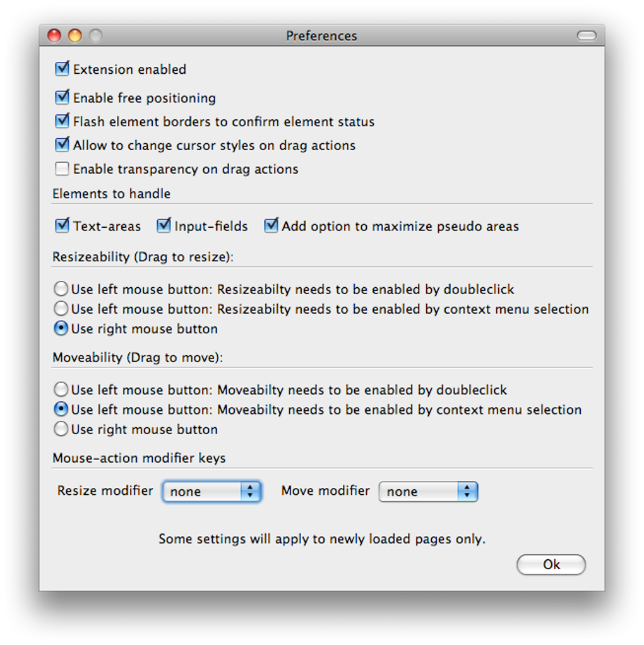Disable cursor style changes on drag actions
The height and width of the screenshot is (645, 644).
pyautogui.click(x=61, y=145)
